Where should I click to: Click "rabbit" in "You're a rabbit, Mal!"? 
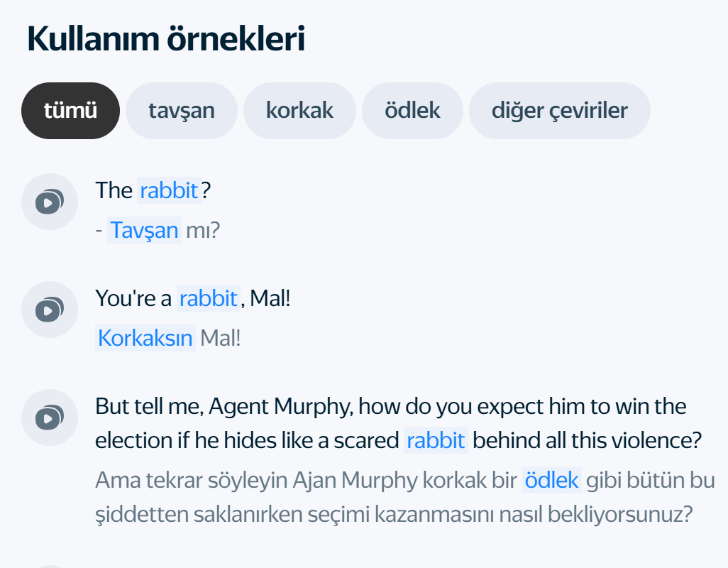coord(208,298)
